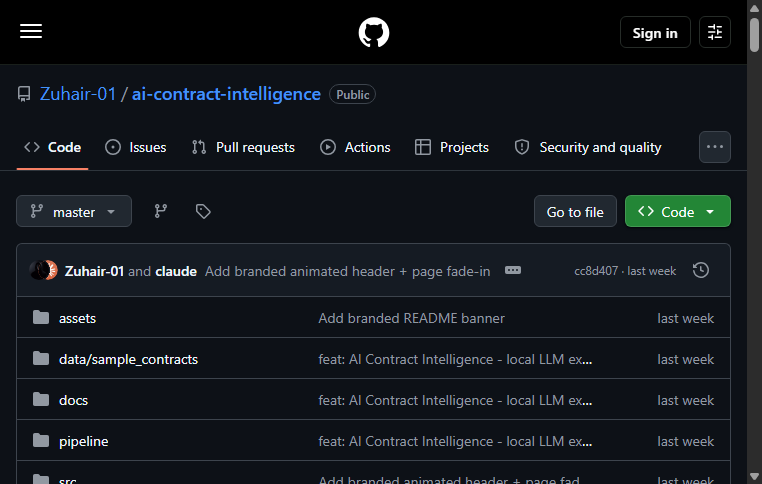Click 'last week' in the docs row
The image size is (762, 484).
[685, 400]
